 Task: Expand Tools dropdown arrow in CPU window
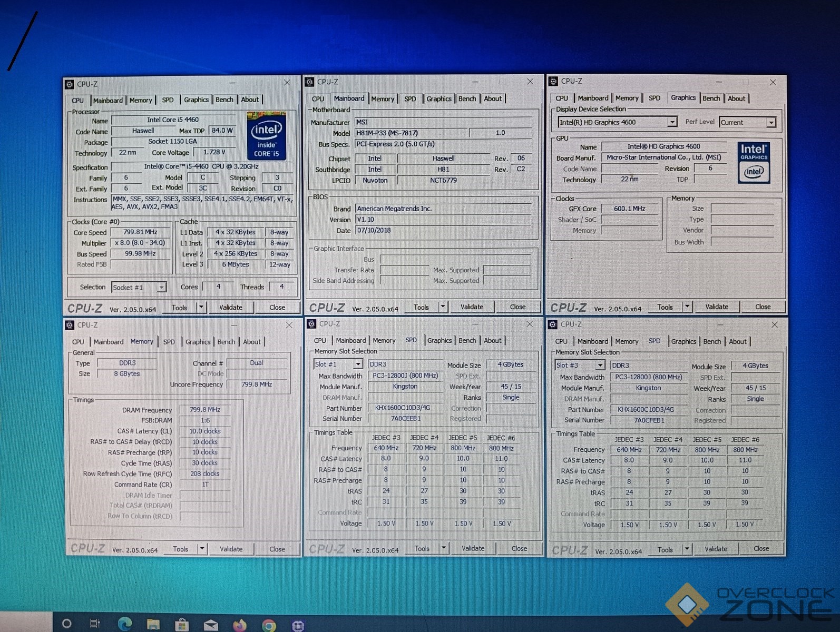point(201,307)
